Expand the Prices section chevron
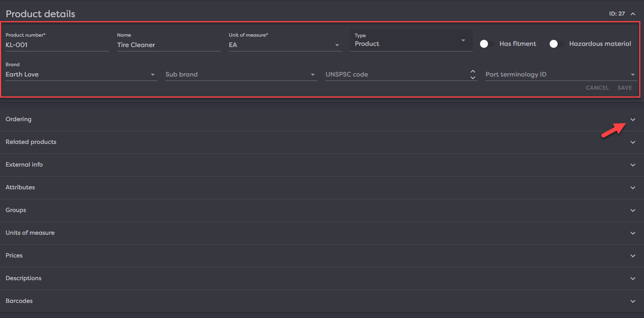The width and height of the screenshot is (644, 318). pyautogui.click(x=633, y=256)
